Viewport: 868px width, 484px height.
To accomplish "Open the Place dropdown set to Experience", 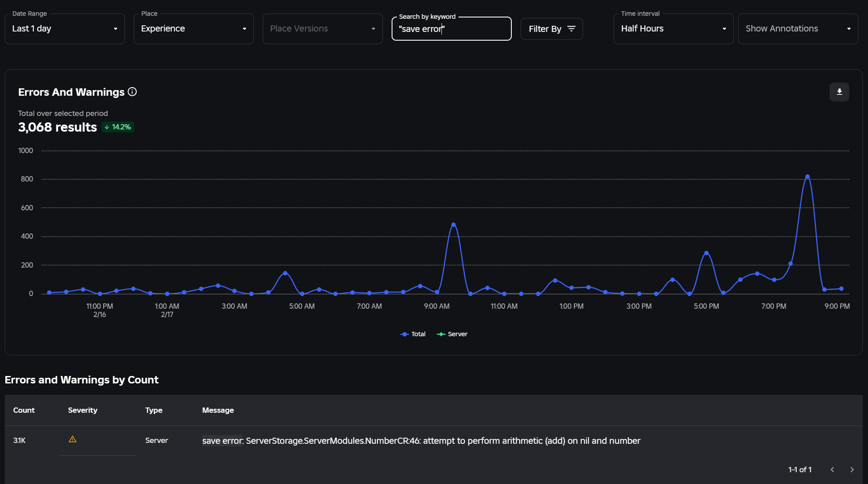I will [194, 29].
